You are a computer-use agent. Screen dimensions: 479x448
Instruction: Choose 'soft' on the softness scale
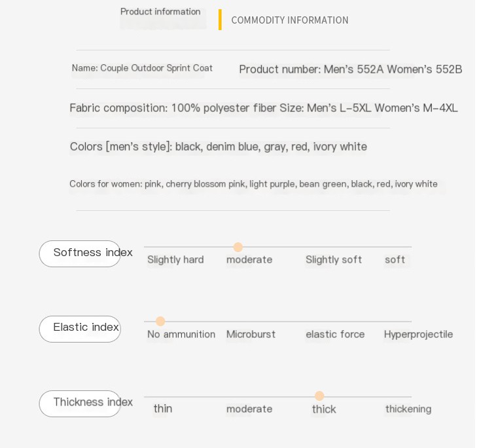pos(395,260)
